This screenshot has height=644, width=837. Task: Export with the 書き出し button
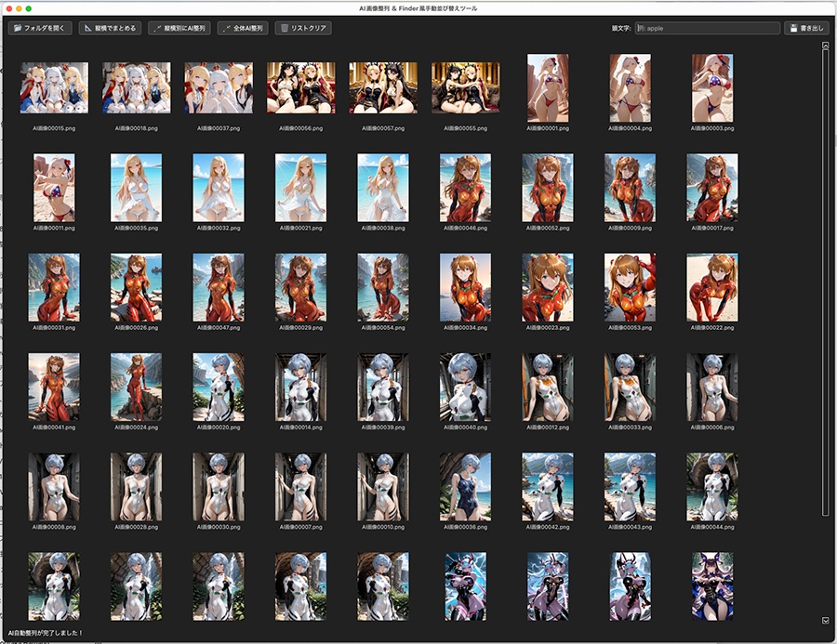[x=806, y=28]
